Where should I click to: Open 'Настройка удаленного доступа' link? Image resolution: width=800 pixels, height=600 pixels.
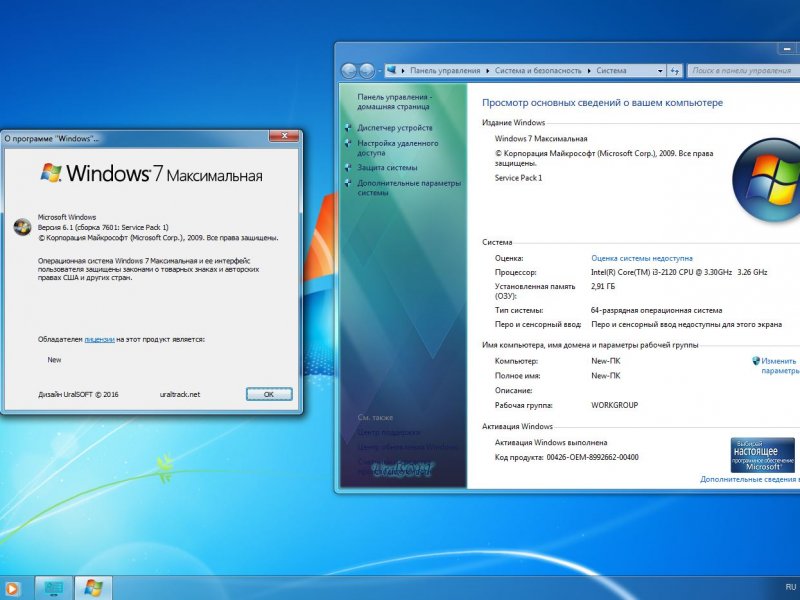pos(397,148)
